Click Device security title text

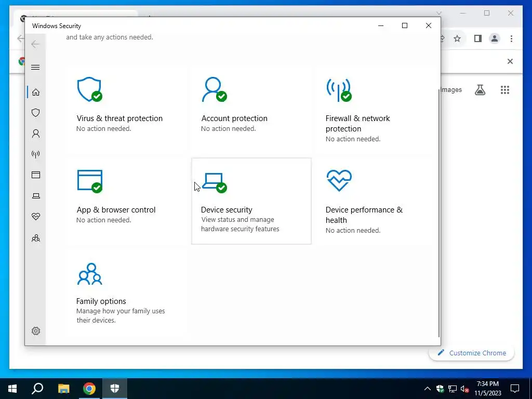pyautogui.click(x=227, y=210)
